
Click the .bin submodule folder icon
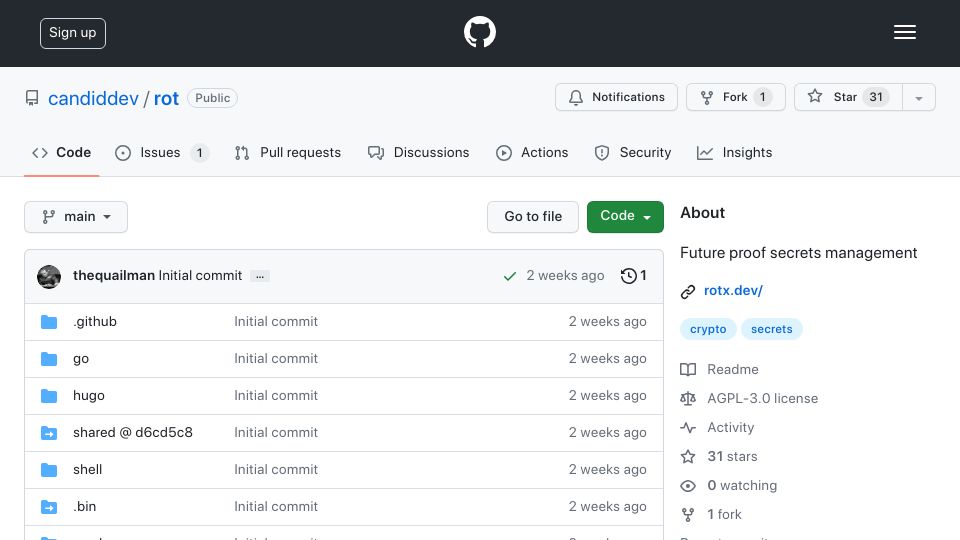coord(49,507)
